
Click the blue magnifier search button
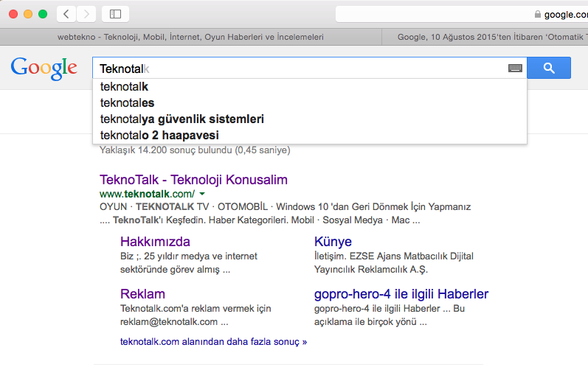coord(549,68)
